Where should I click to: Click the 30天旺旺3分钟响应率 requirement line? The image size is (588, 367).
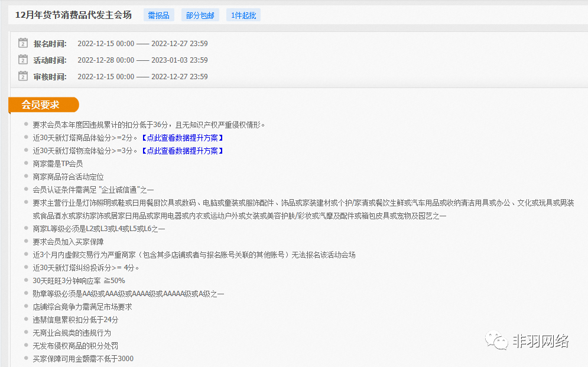79,281
